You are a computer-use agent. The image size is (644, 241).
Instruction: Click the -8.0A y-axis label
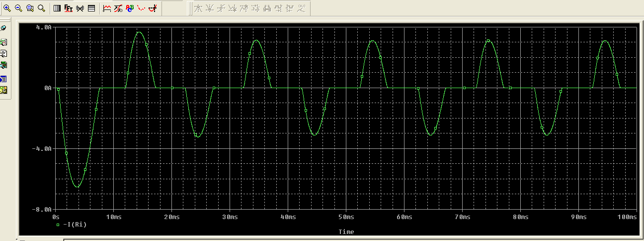(42, 210)
